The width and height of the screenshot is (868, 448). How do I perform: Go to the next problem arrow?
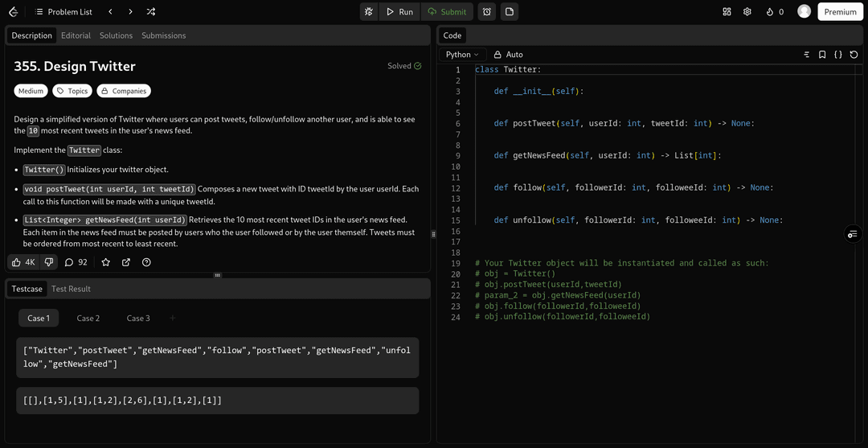(x=130, y=11)
